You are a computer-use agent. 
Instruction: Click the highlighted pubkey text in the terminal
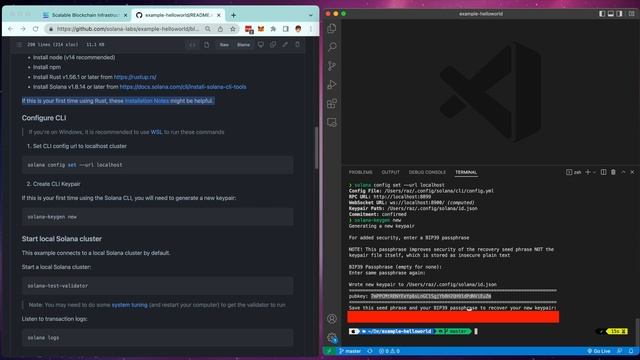tap(431, 296)
